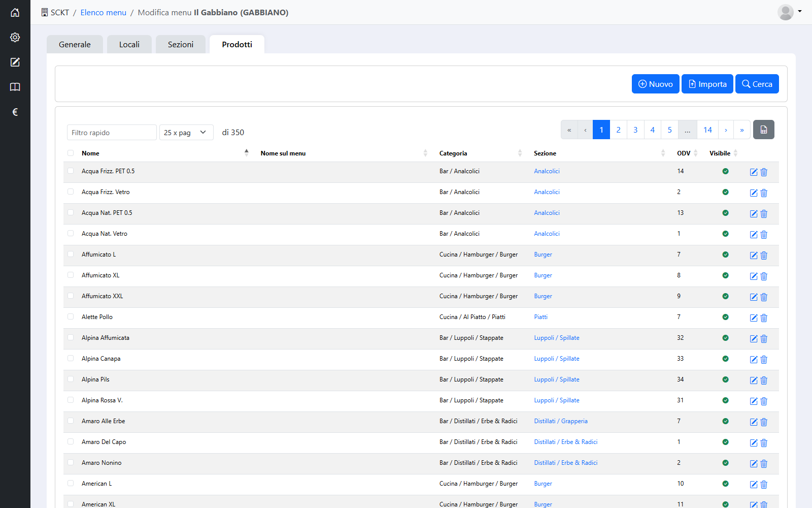The width and height of the screenshot is (812, 508).
Task: Sort by ODV column arrows
Action: (x=696, y=153)
